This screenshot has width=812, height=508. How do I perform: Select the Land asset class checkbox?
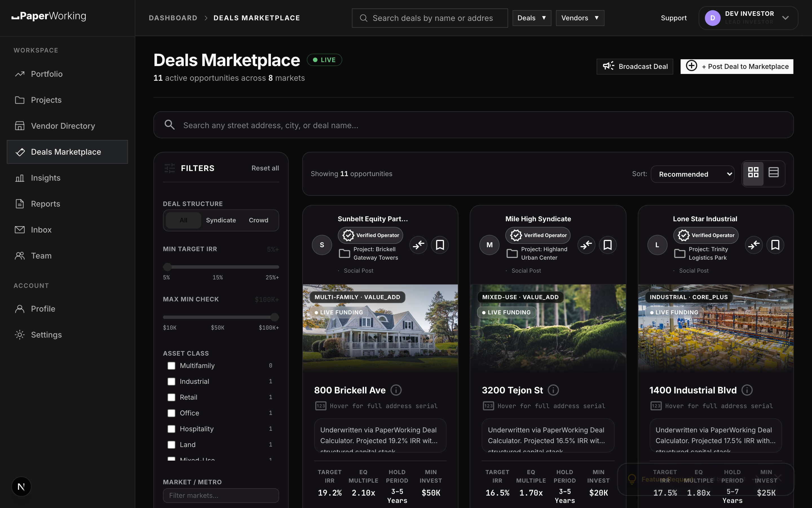tap(171, 444)
